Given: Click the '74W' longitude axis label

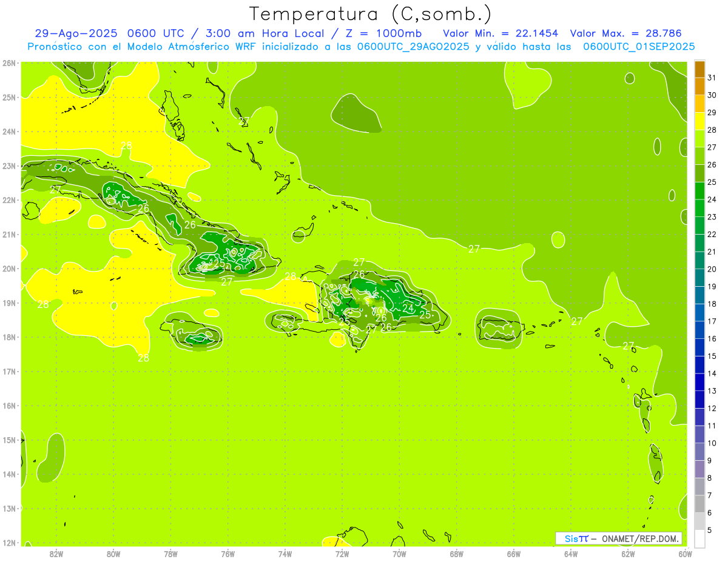Looking at the screenshot, I should click(x=285, y=554).
